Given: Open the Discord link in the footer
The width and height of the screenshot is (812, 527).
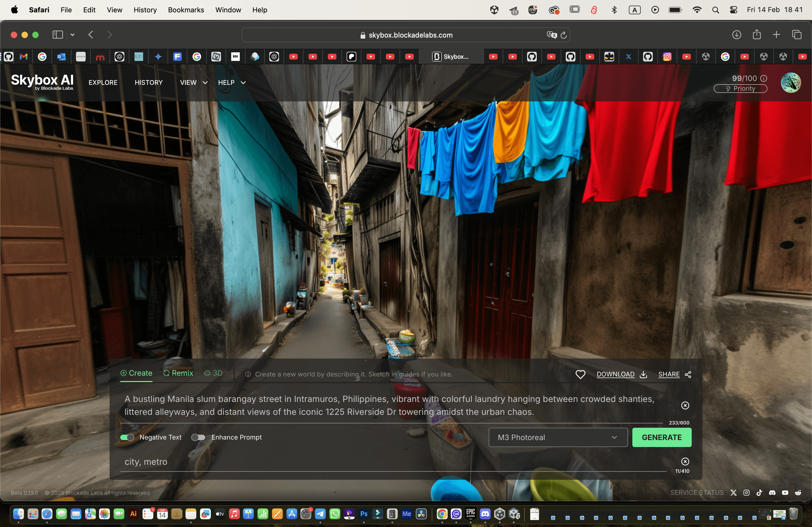Looking at the screenshot, I should (772, 493).
